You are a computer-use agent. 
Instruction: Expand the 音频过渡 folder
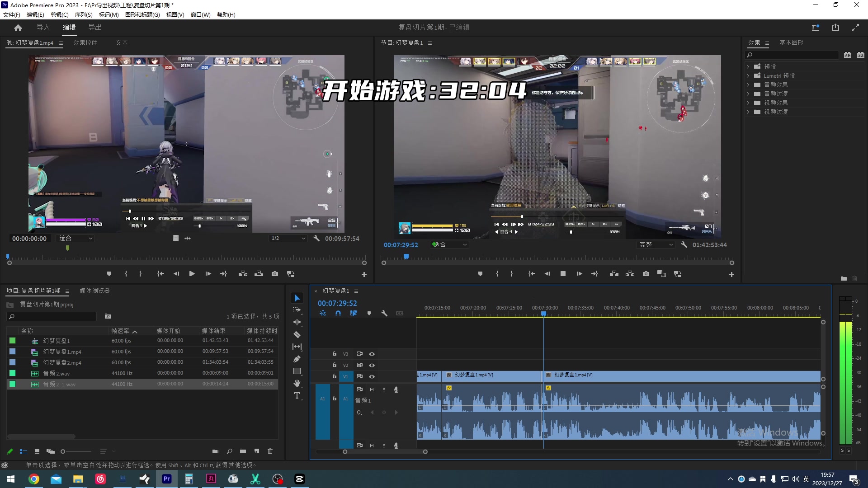(x=748, y=94)
